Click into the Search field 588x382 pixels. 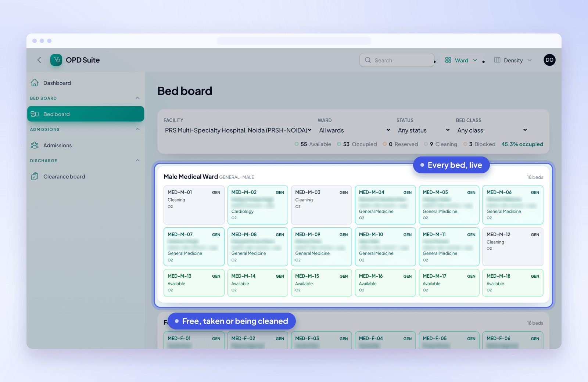[x=397, y=60]
